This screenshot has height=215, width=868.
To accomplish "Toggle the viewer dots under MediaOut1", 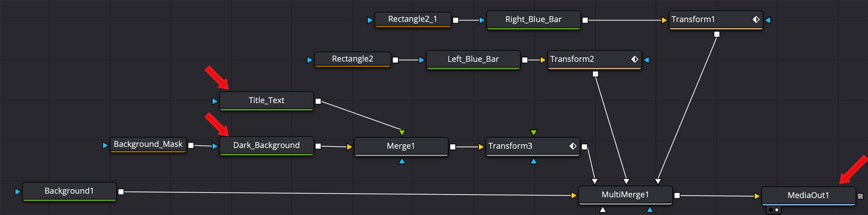I will [x=774, y=210].
